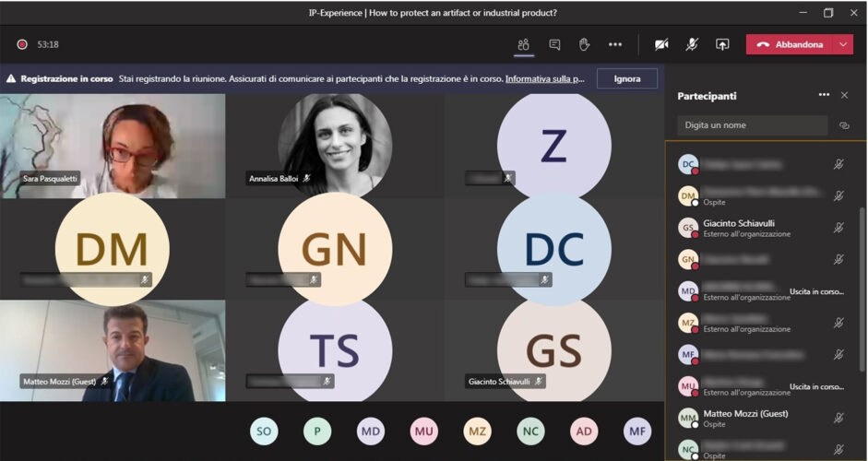The height and width of the screenshot is (461, 868).
Task: Open share content tray icon
Action: click(722, 45)
